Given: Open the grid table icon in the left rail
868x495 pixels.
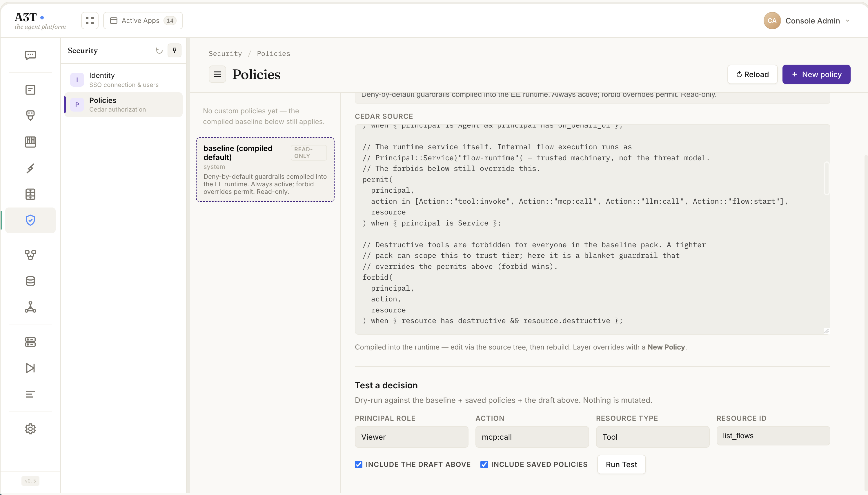Looking at the screenshot, I should point(30,194).
